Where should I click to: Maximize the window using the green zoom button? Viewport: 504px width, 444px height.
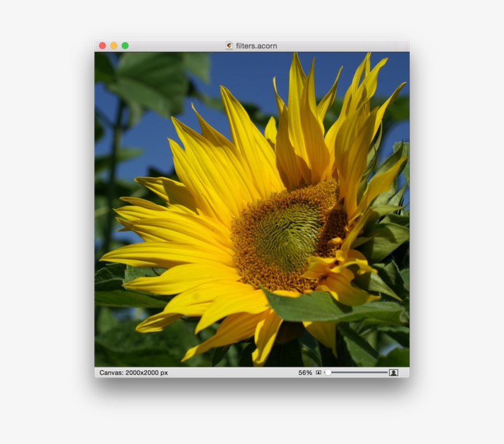click(x=125, y=45)
